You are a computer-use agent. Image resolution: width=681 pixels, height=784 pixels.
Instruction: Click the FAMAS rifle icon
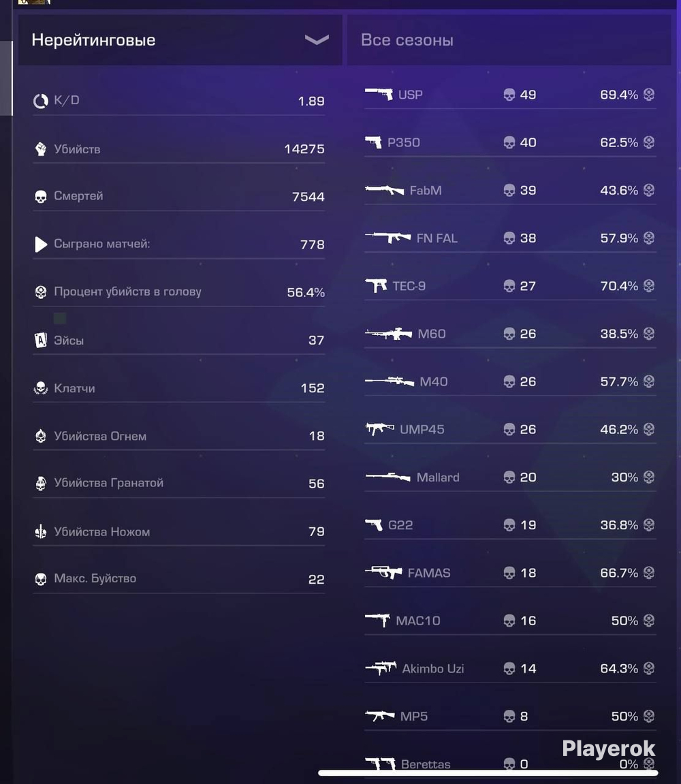tap(383, 572)
